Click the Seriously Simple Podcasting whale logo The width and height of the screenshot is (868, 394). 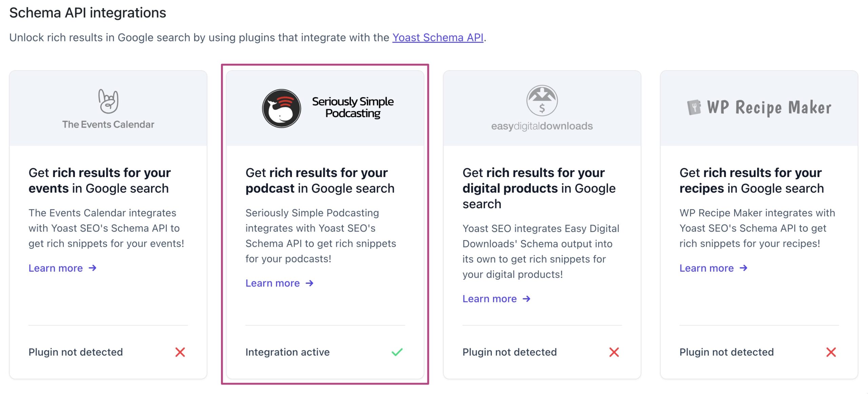pyautogui.click(x=281, y=109)
